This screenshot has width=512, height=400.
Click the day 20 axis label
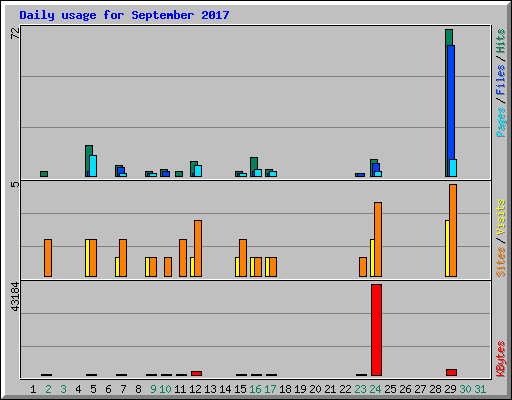pos(315,389)
